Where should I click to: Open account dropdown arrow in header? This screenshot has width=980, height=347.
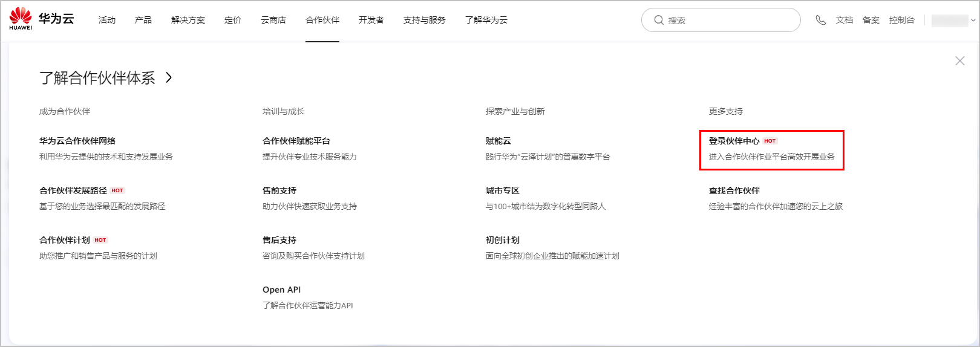pyautogui.click(x=973, y=20)
